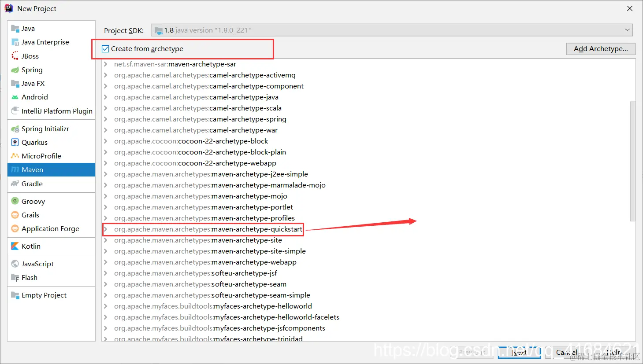This screenshot has width=643, height=364.
Task: Click the archetype list vertical scrollbar
Action: pos(632,161)
